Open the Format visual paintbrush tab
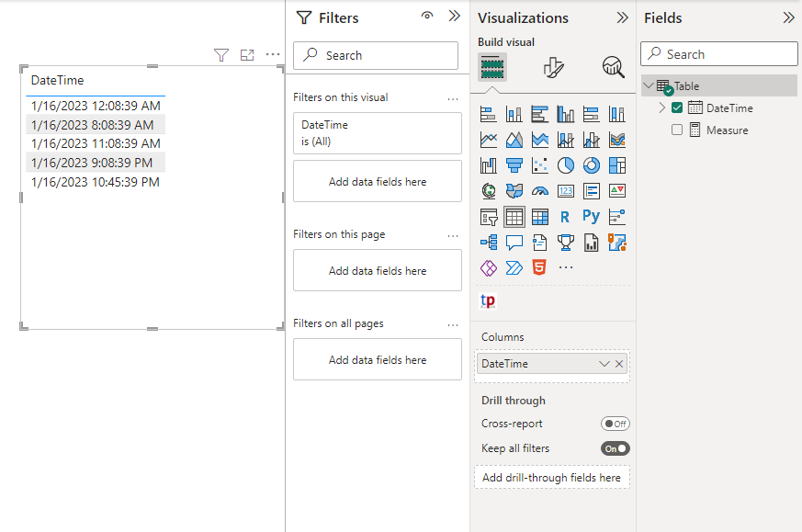Image resolution: width=802 pixels, height=532 pixels. pyautogui.click(x=553, y=67)
